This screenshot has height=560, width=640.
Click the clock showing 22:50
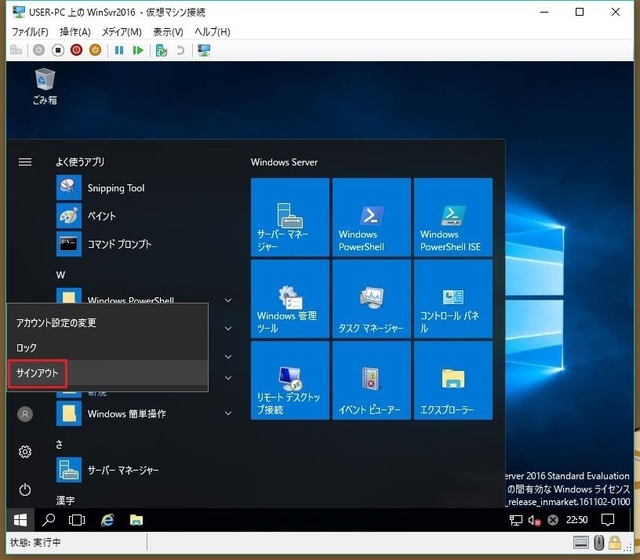point(578,520)
